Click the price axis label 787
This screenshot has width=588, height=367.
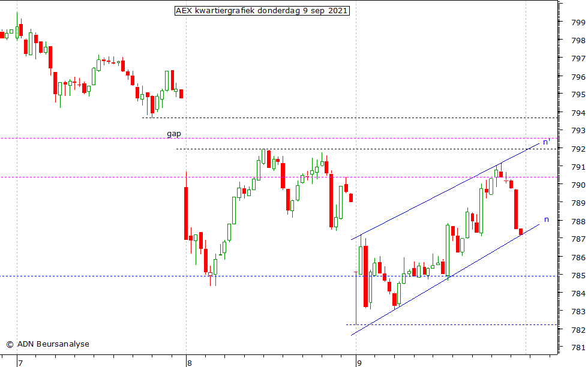click(x=578, y=239)
